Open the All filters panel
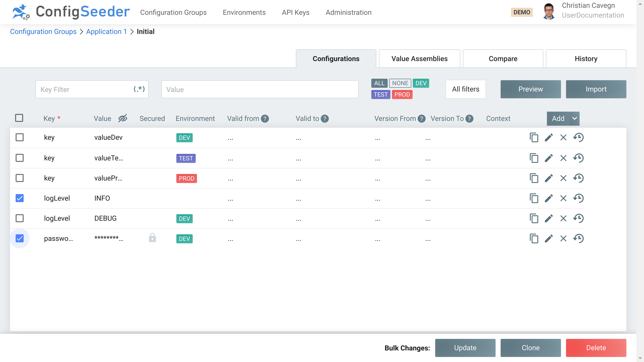This screenshot has height=362, width=644. click(x=465, y=89)
